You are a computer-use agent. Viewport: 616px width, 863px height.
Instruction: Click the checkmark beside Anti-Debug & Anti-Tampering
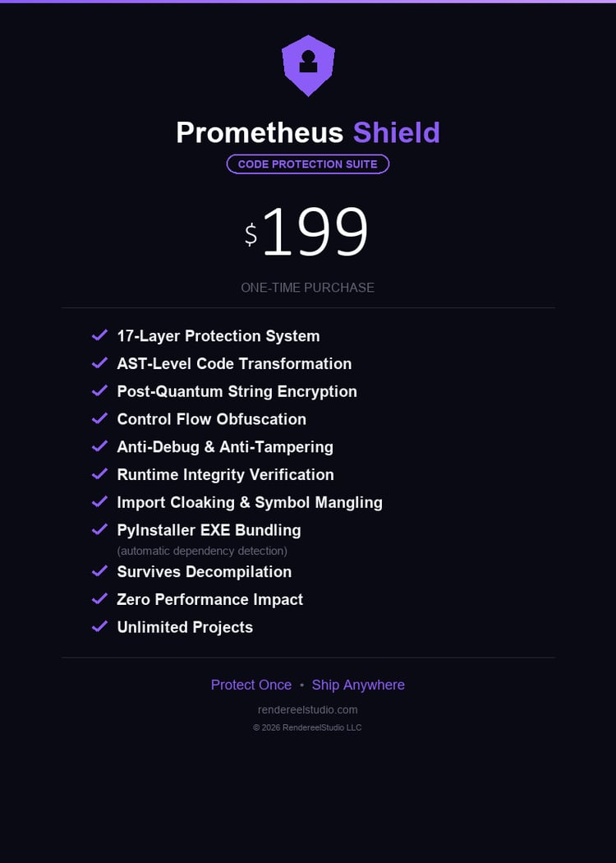pos(100,446)
